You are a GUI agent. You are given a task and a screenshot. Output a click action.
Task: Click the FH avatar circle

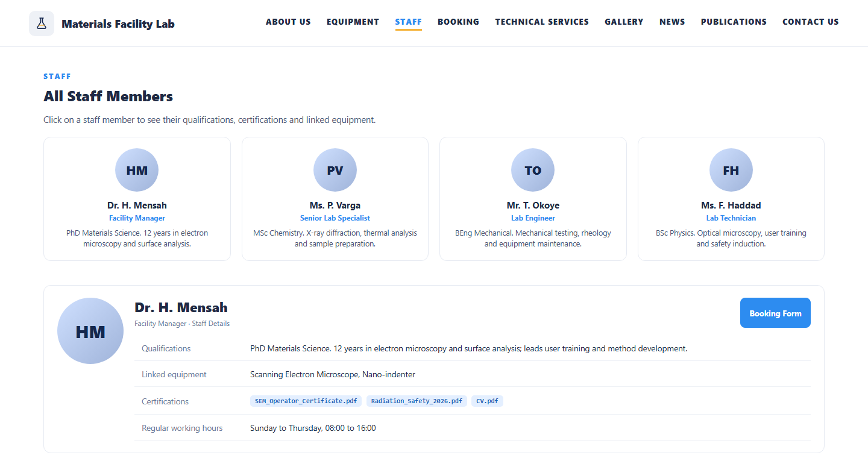click(731, 170)
